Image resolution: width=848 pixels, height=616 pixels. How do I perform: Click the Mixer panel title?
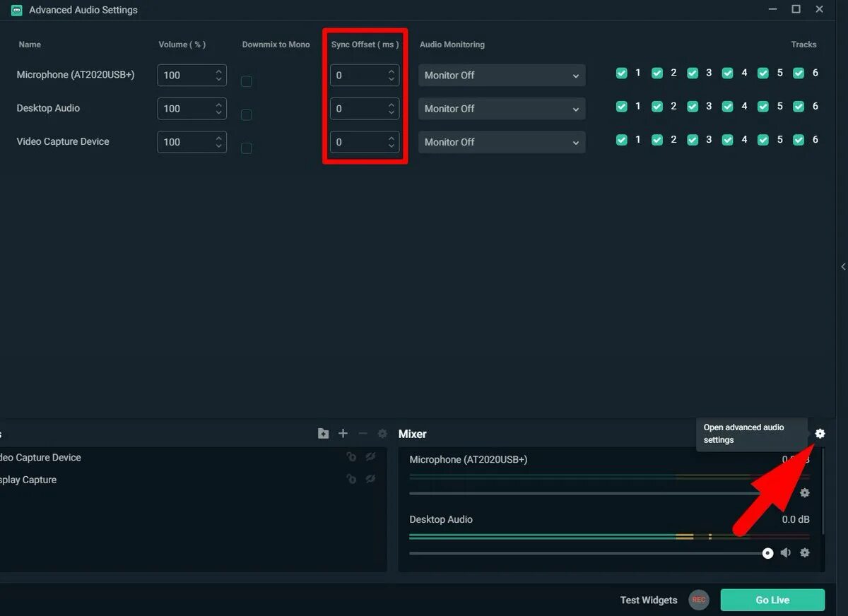tap(413, 434)
